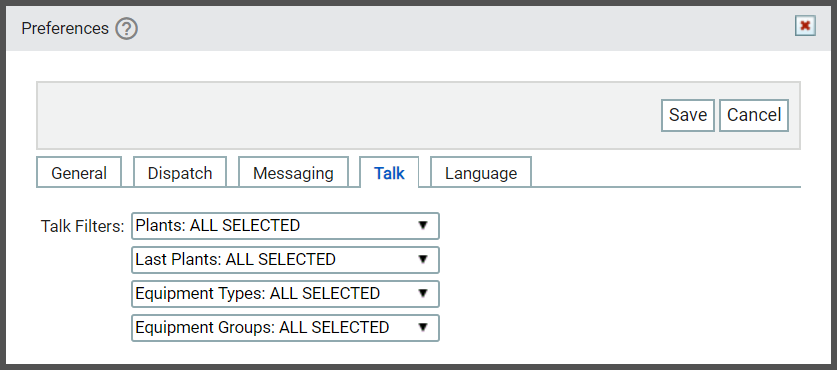Viewport: 837px width, 370px height.
Task: Select the Talk tab
Action: (x=389, y=172)
